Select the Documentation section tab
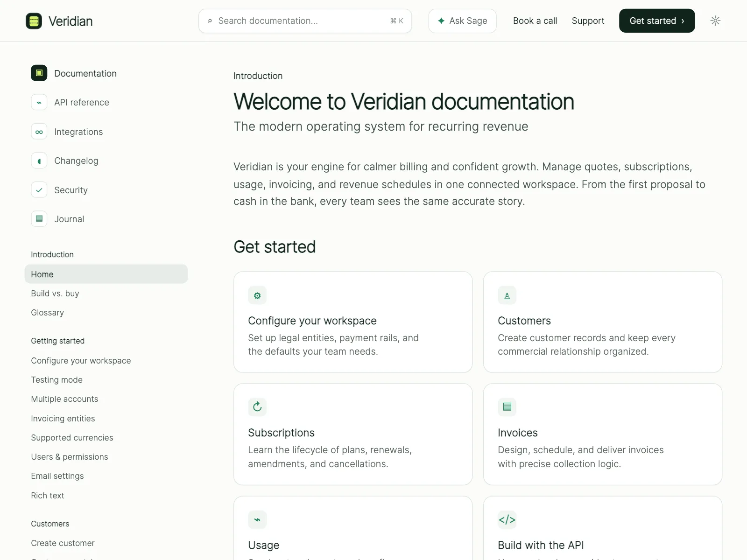The image size is (747, 560). coord(85,73)
